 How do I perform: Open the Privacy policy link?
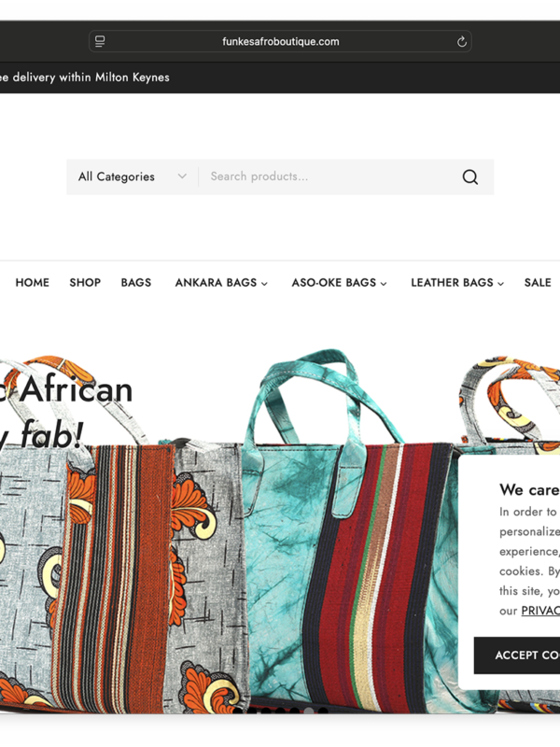pos(540,611)
